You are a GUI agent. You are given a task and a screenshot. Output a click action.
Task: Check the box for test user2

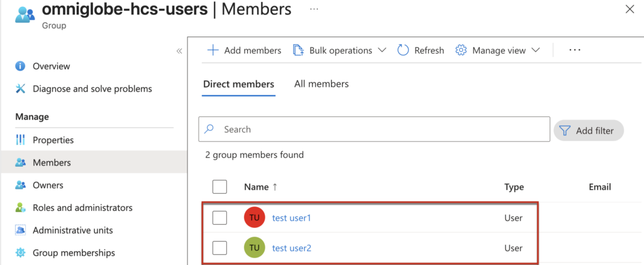click(x=219, y=248)
